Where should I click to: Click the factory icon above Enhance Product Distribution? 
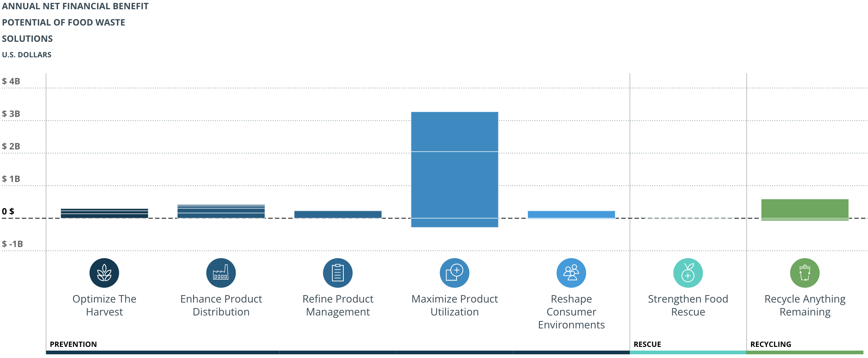[221, 273]
